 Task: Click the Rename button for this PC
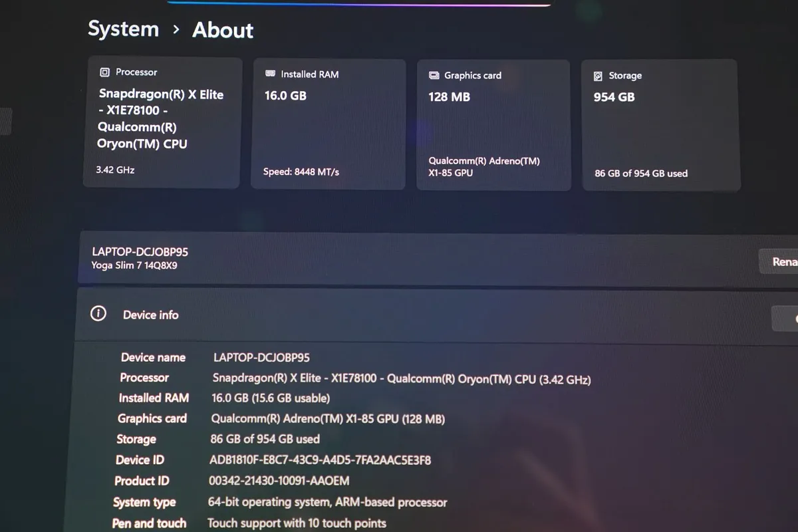click(x=779, y=262)
